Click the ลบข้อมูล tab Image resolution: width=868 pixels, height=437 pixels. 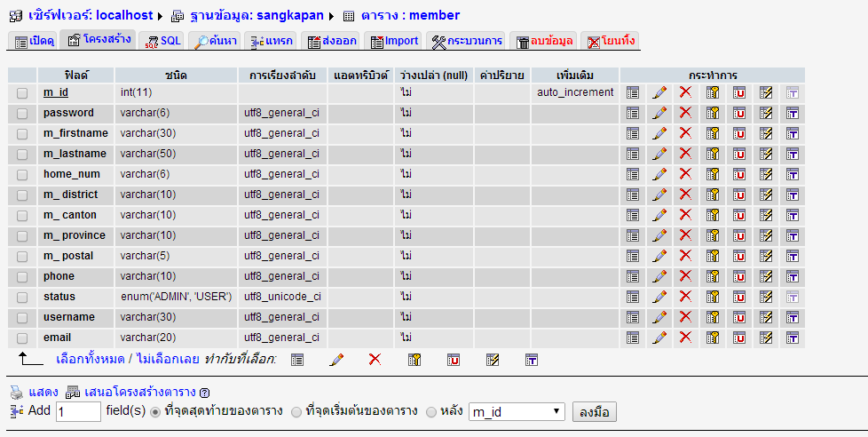[544, 41]
